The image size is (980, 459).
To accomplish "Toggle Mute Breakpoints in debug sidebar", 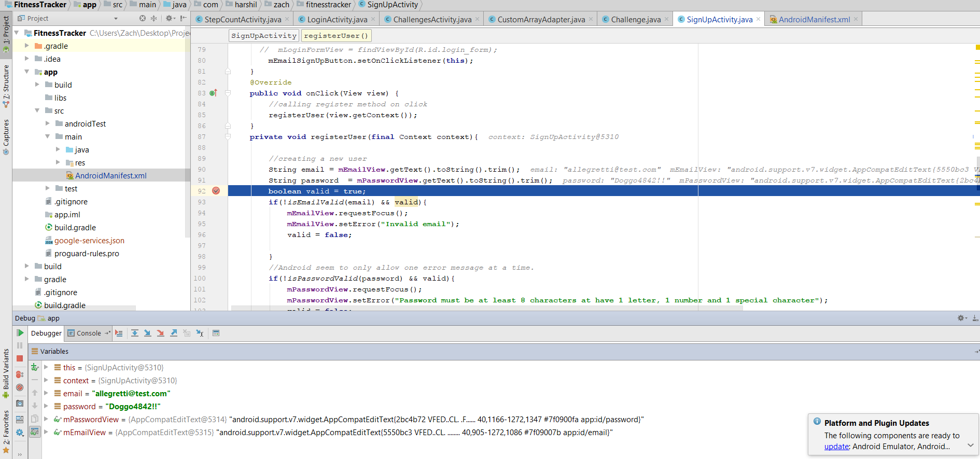I will [20, 387].
